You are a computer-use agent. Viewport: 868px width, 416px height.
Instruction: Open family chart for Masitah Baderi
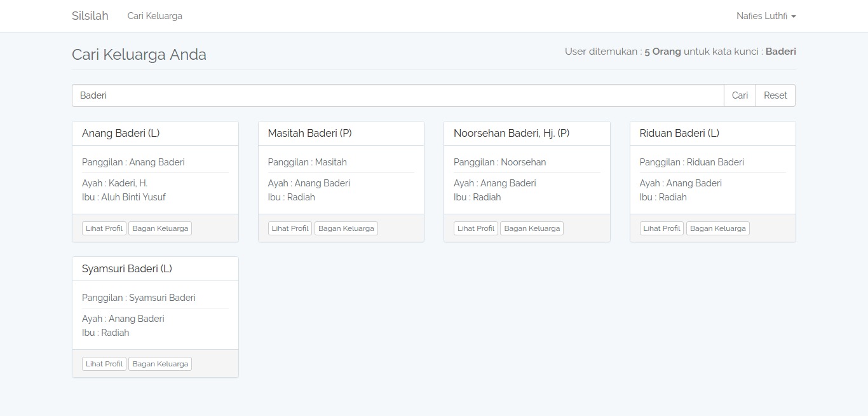(346, 228)
